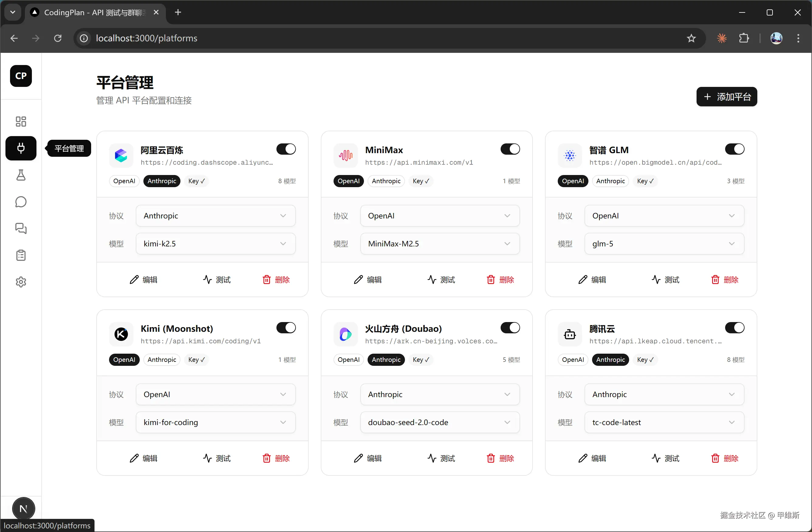
Task: Bookmark page with the star icon
Action: [x=691, y=38]
